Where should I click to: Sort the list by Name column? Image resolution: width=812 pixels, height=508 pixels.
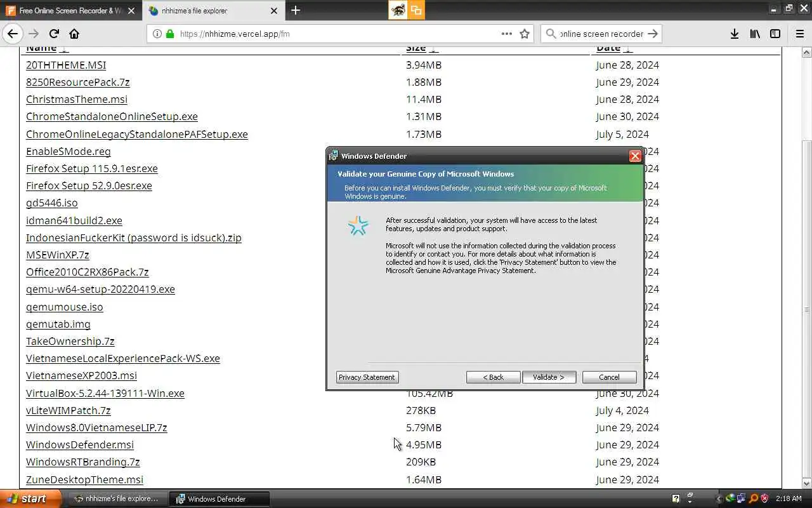[x=47, y=48]
